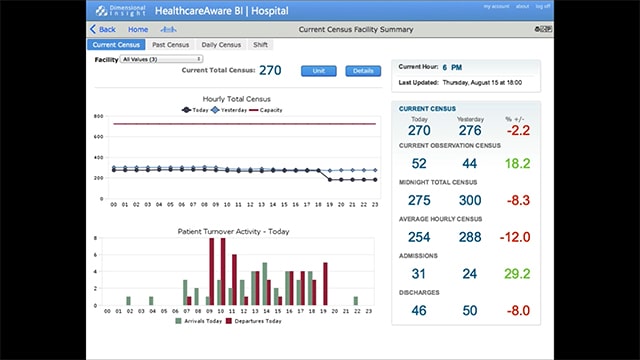Click the Unit button
The width and height of the screenshot is (640, 360).
coord(319,71)
